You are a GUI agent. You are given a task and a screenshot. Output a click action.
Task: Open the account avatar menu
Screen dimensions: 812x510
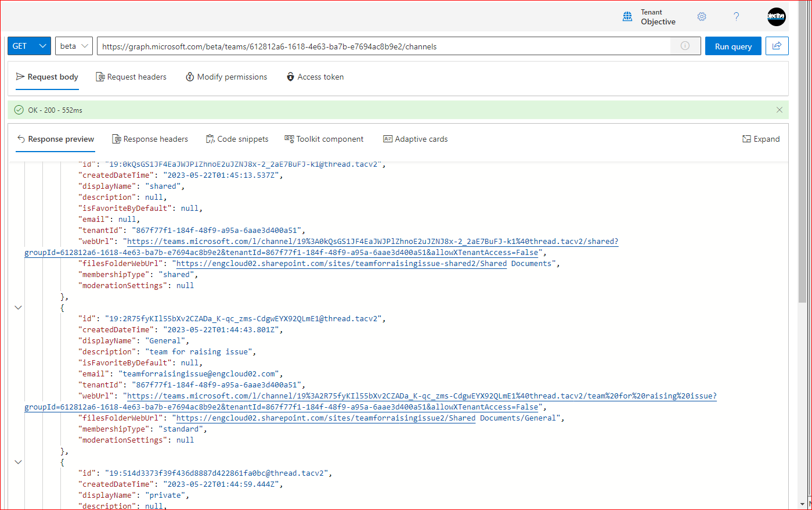776,17
